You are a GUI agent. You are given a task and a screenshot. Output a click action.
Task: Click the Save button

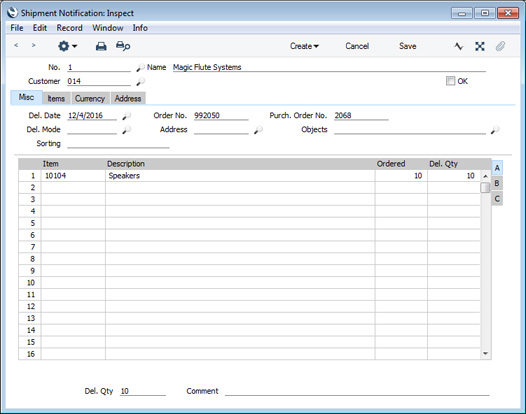[408, 46]
